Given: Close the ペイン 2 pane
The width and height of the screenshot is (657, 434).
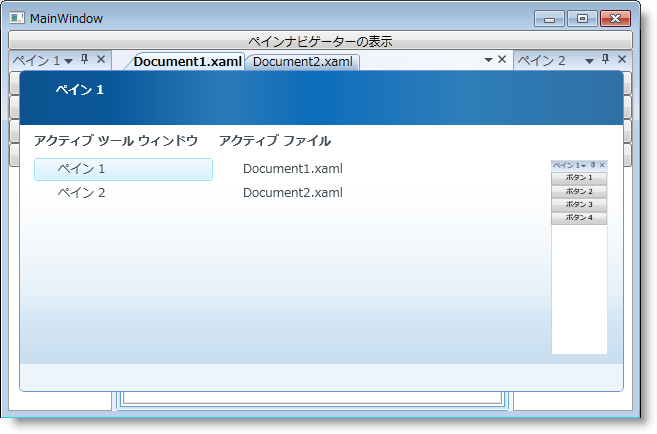Looking at the screenshot, I should (622, 59).
